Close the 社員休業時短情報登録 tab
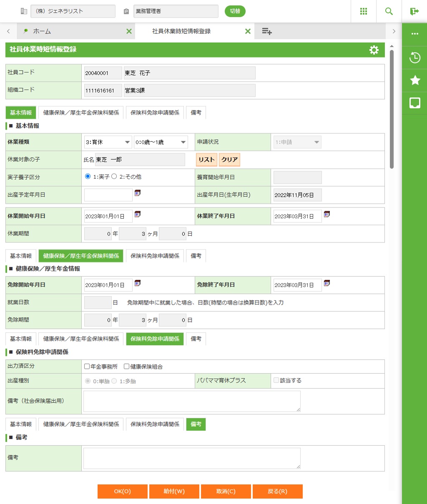 [x=248, y=31]
